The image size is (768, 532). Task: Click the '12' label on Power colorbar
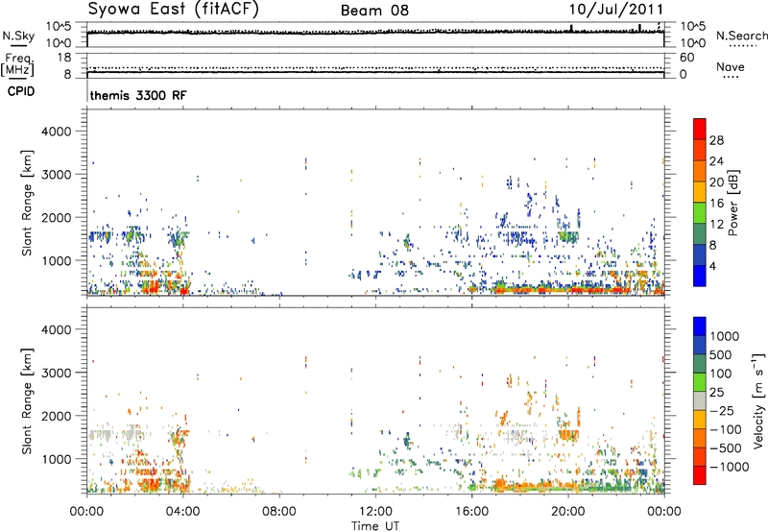pos(716,225)
